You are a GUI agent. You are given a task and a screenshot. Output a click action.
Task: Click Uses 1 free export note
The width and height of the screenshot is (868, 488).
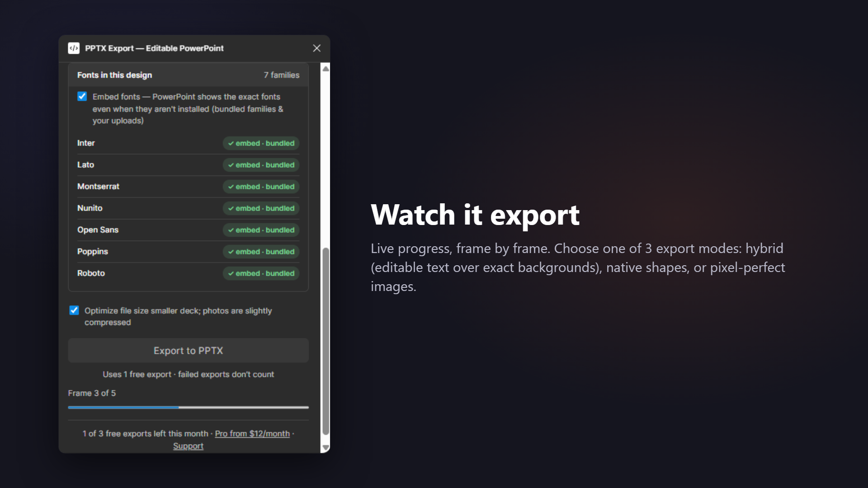pos(188,374)
